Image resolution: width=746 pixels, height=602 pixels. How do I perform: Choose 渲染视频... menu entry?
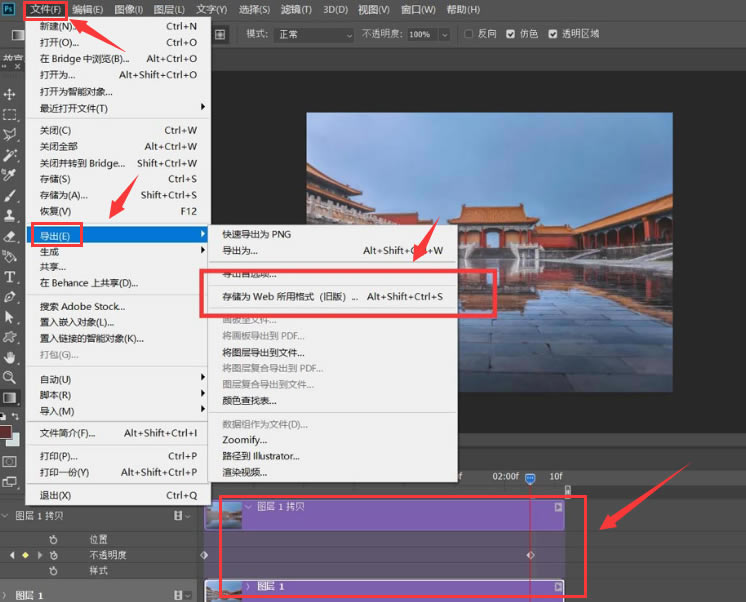(333, 472)
